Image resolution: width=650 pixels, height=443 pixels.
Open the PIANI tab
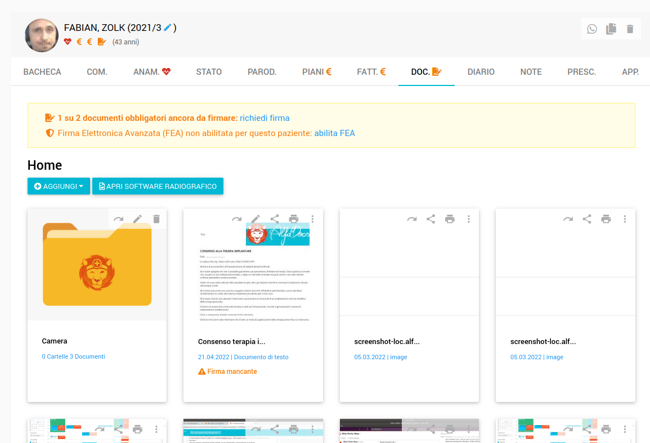coord(317,72)
